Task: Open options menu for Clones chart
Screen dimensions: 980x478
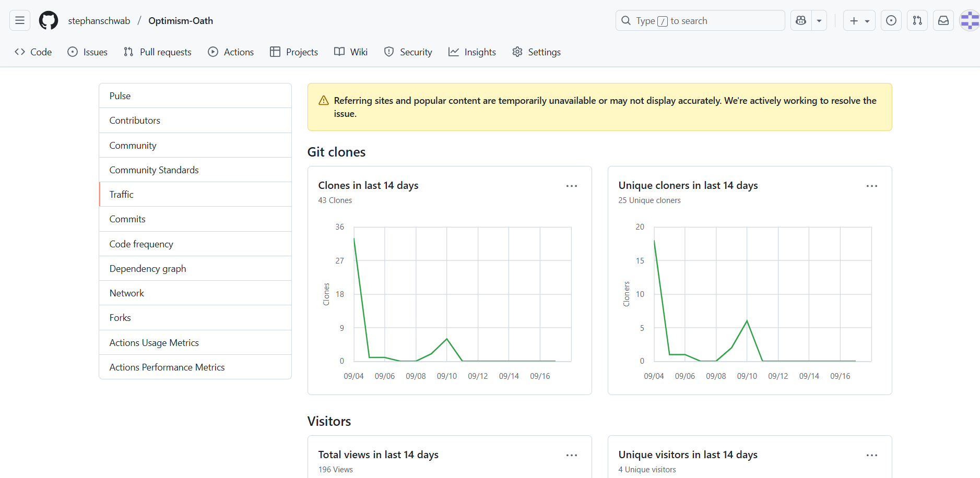Action: point(572,186)
